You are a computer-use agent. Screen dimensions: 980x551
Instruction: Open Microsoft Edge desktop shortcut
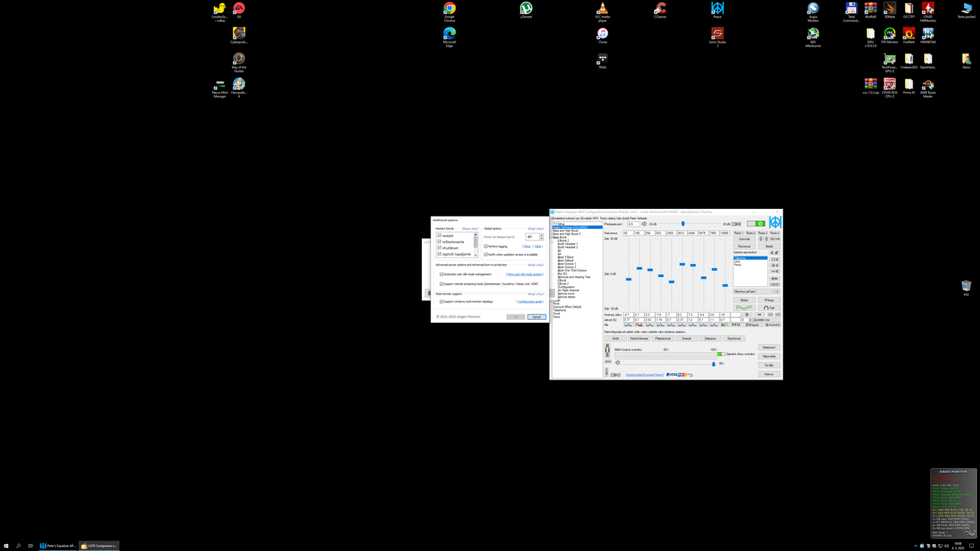449,36
